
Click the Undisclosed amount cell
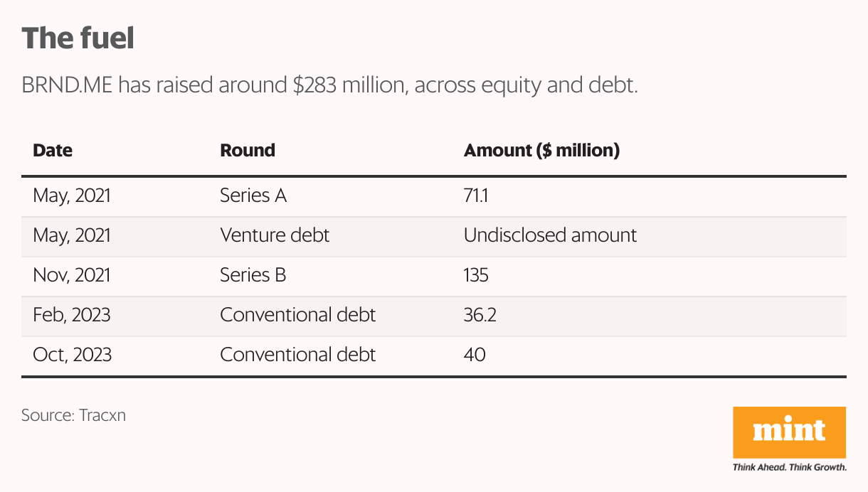pos(550,235)
